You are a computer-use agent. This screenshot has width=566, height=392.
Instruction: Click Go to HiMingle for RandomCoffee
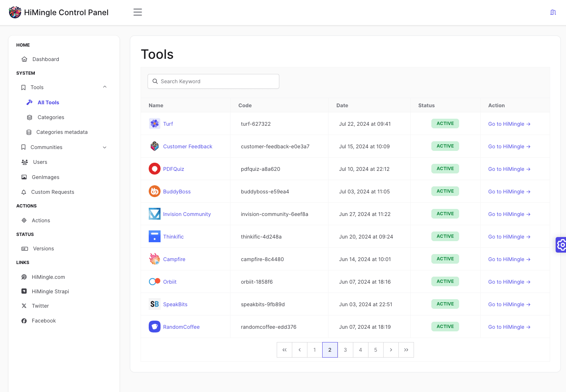[509, 327]
